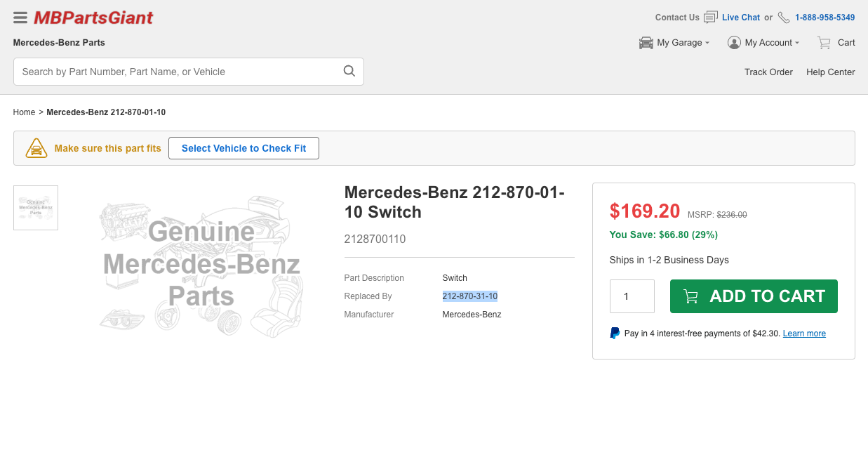Click the part-fit warning car icon
This screenshot has width=868, height=455.
[x=36, y=148]
